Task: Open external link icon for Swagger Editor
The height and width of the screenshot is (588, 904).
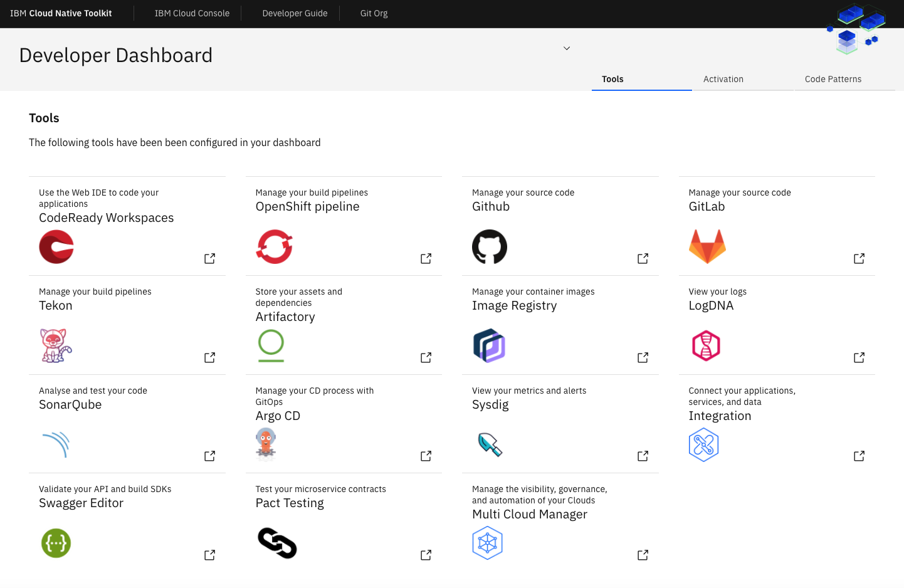Action: pyautogui.click(x=210, y=555)
